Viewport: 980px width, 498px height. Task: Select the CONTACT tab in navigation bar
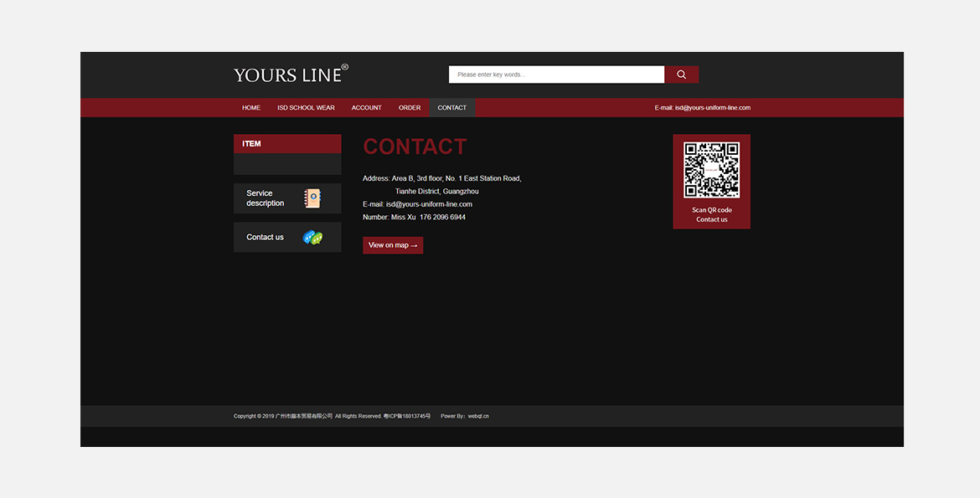pyautogui.click(x=451, y=108)
